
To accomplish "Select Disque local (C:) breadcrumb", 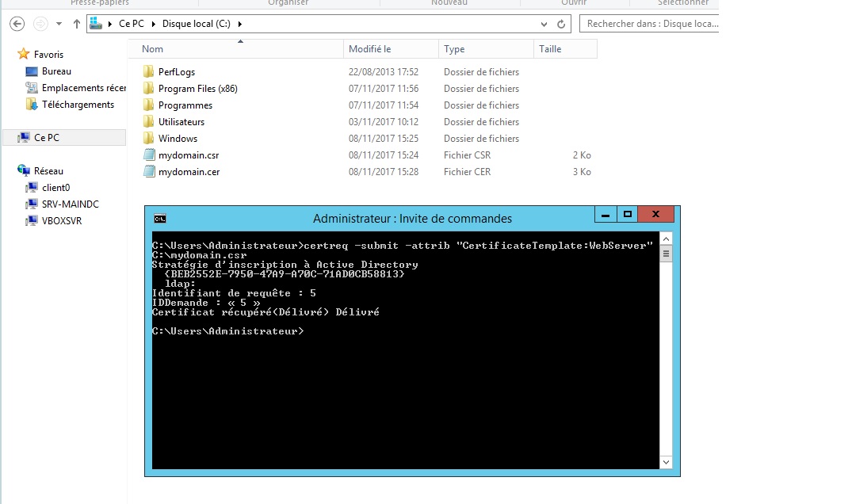I will coord(196,24).
